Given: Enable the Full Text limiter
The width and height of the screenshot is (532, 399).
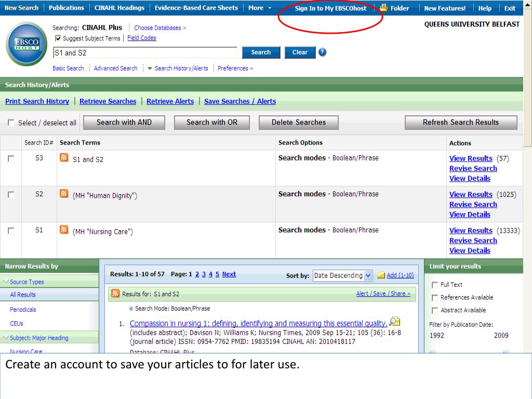Looking at the screenshot, I should 435,285.
